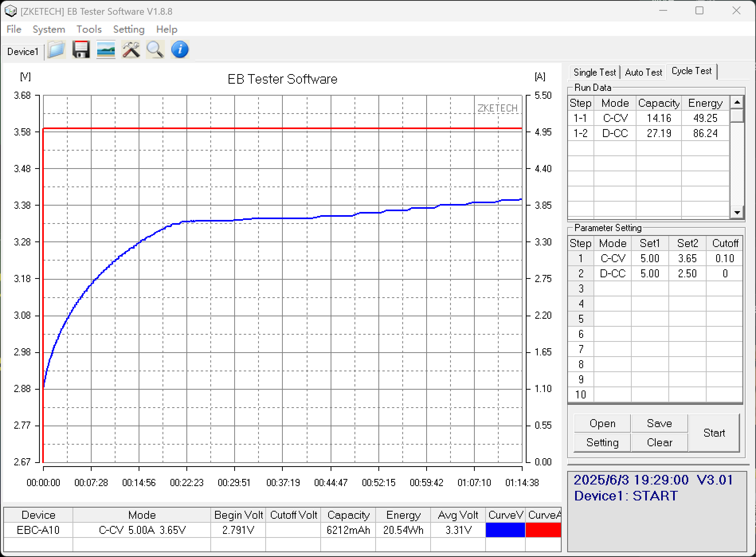
Task: Click Run Data scrollbar down arrow
Action: click(737, 212)
